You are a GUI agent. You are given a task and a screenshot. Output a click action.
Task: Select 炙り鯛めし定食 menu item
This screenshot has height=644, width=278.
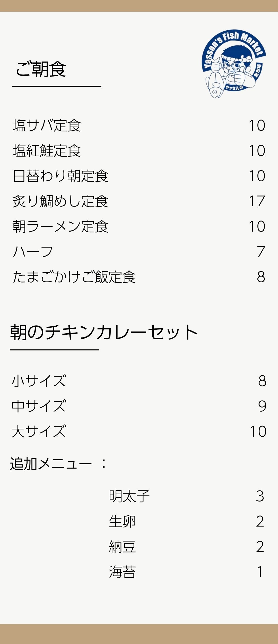pyautogui.click(x=60, y=201)
